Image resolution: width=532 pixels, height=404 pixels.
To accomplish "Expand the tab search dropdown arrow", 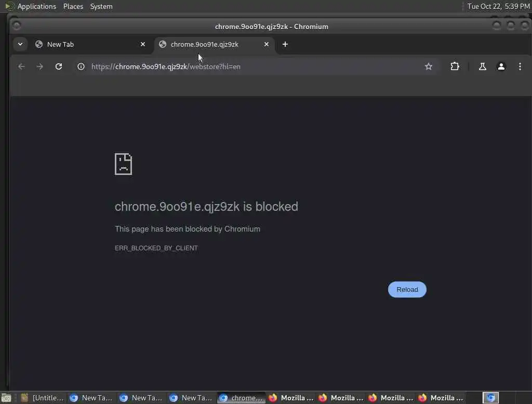I will pyautogui.click(x=20, y=44).
